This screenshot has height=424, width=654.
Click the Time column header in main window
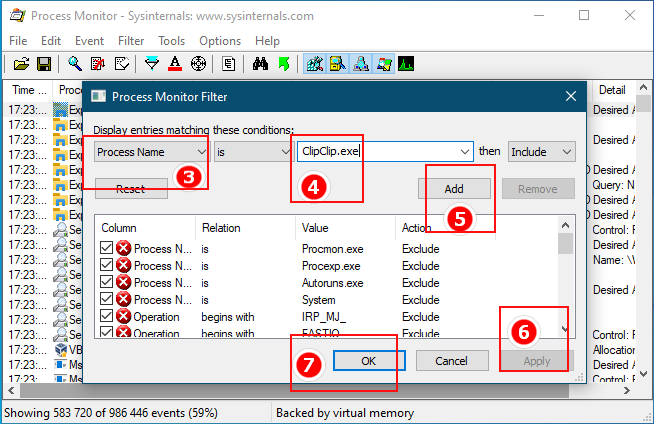[x=28, y=90]
